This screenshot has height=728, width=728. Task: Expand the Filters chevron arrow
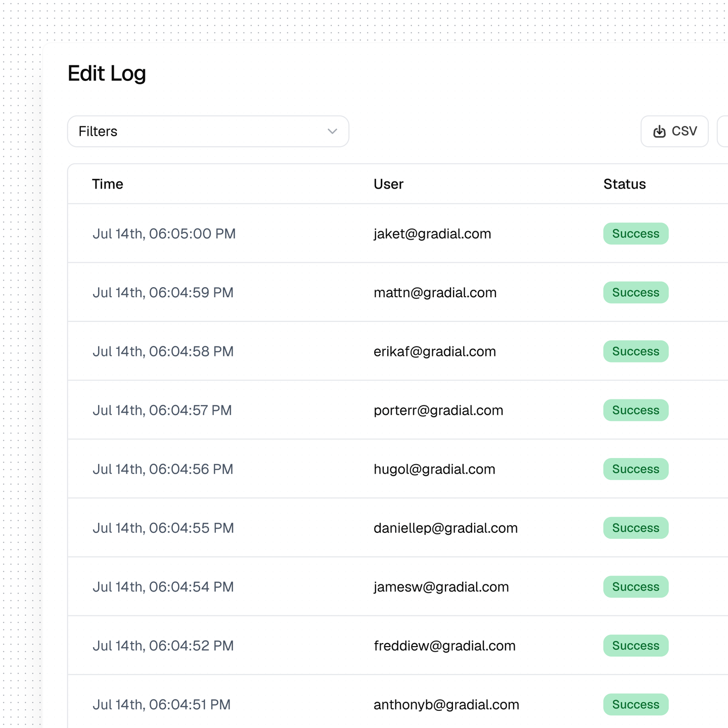pos(332,131)
